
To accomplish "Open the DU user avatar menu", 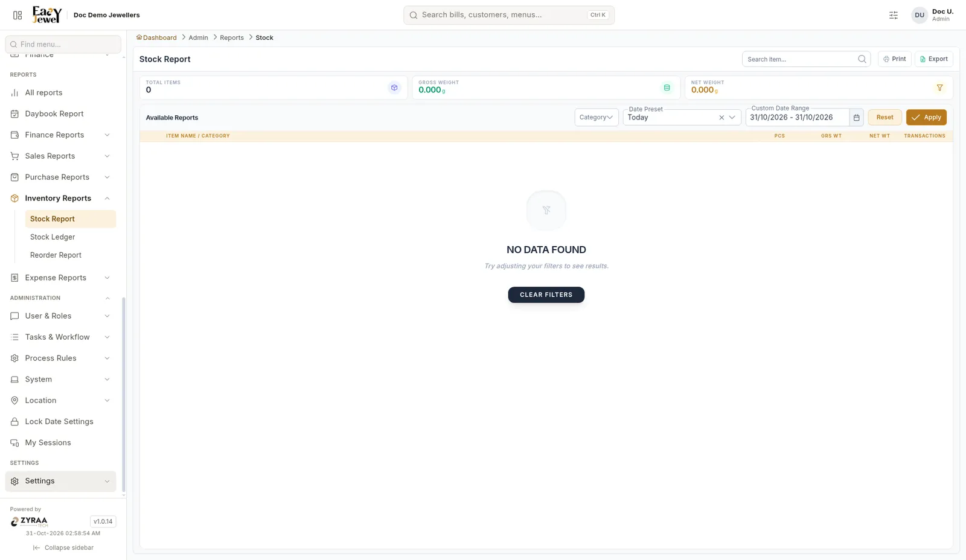I will pyautogui.click(x=919, y=15).
